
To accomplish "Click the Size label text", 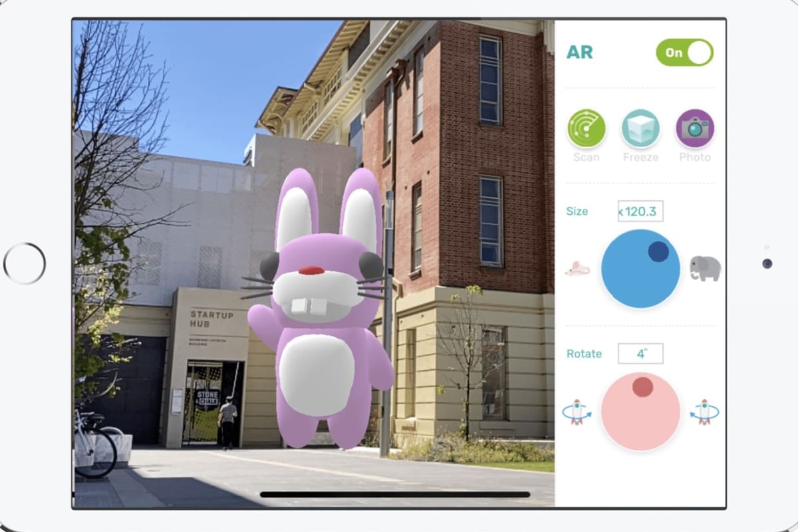I will pyautogui.click(x=577, y=211).
